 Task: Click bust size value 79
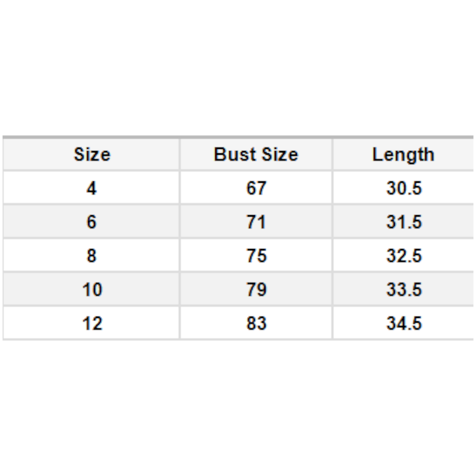pos(256,289)
